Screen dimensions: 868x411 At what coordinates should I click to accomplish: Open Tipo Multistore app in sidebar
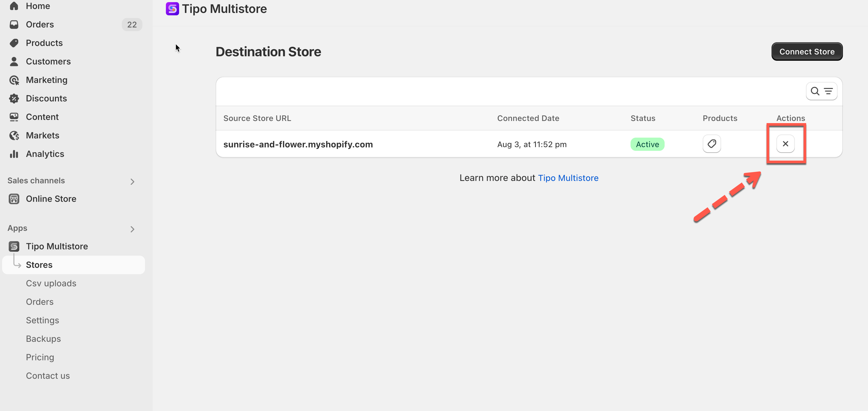57,246
